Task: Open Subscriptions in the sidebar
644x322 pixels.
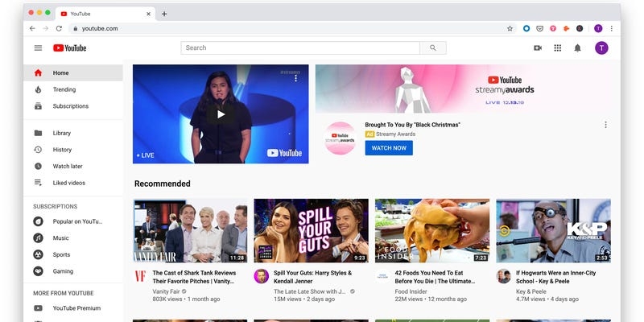Action: coord(73,106)
